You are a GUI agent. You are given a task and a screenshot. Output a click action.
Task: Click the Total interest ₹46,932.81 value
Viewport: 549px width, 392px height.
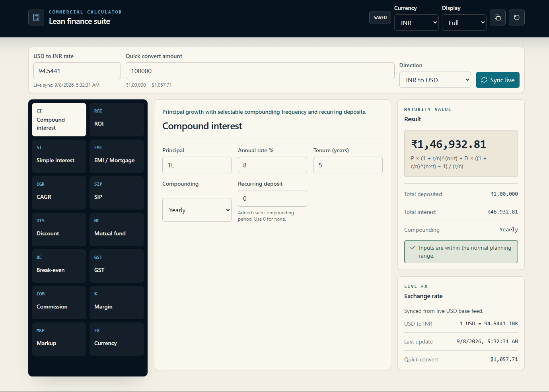(502, 212)
